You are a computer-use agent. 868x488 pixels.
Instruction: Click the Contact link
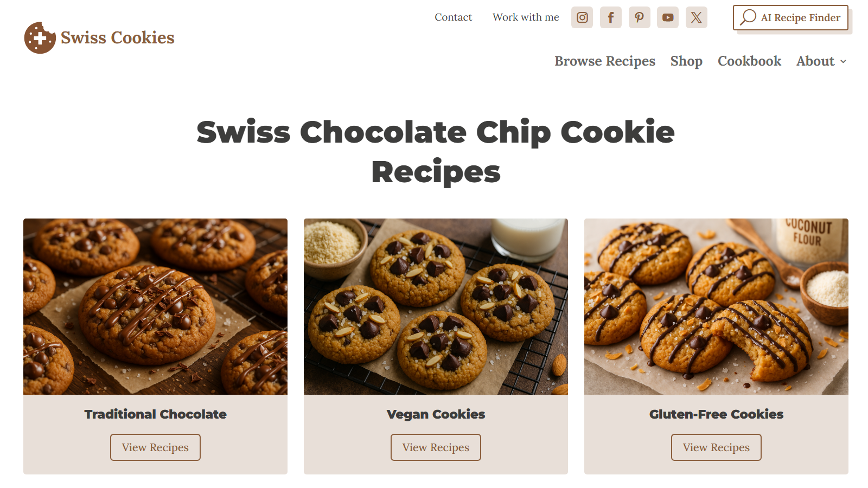pyautogui.click(x=453, y=17)
